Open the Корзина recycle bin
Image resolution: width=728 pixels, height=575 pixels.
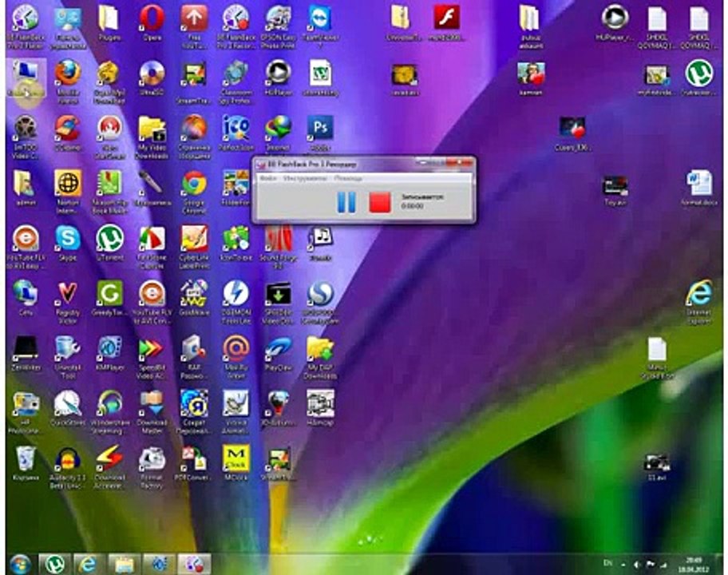pyautogui.click(x=26, y=463)
